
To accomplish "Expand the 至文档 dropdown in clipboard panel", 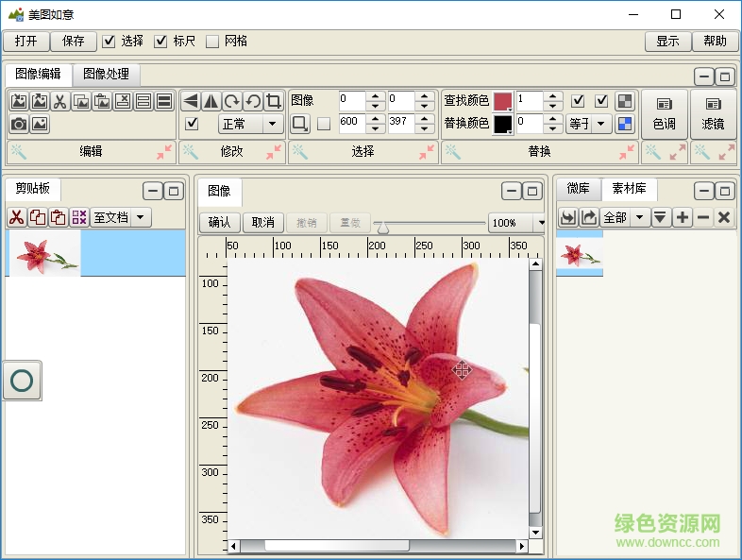I will click(x=141, y=217).
